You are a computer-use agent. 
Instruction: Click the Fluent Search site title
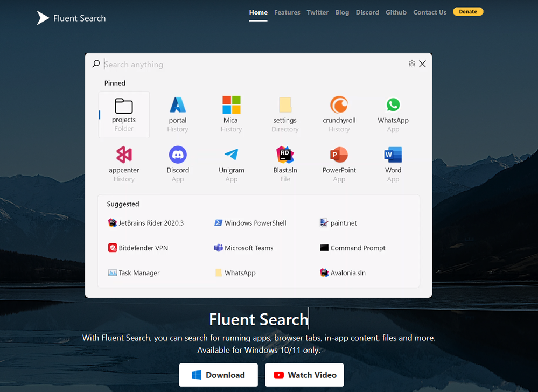pyautogui.click(x=79, y=18)
